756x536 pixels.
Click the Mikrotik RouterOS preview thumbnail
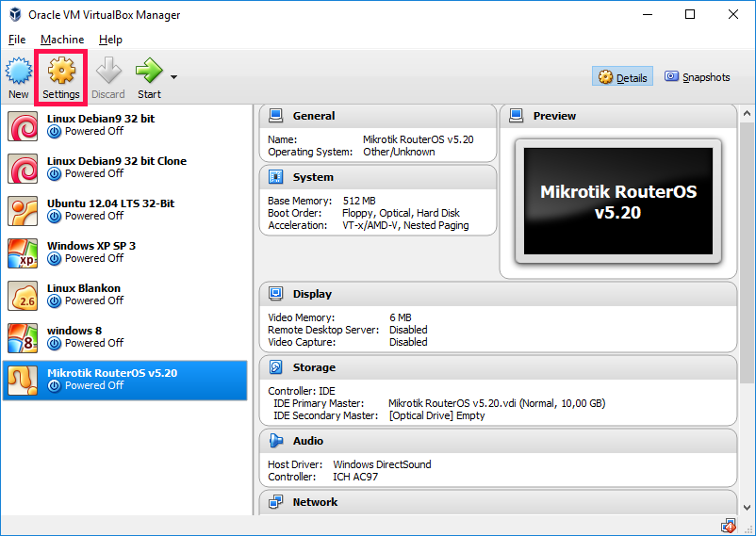[x=618, y=202]
